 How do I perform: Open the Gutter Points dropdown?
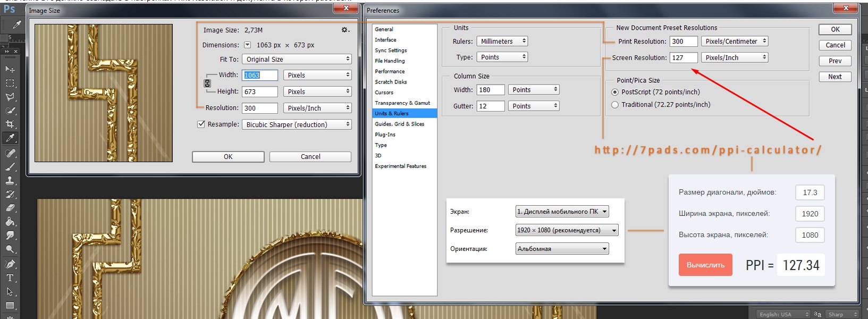click(534, 106)
